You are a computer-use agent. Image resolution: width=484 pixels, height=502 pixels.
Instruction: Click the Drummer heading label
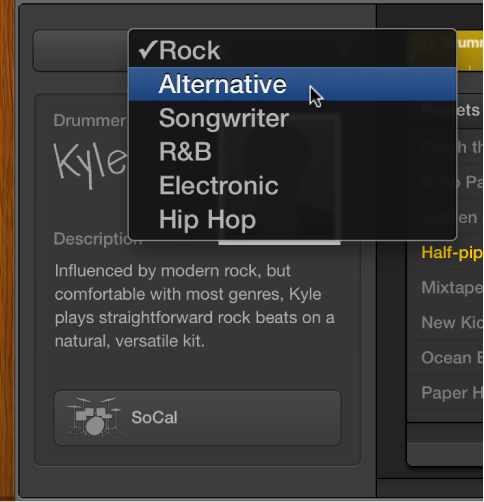pos(90,120)
